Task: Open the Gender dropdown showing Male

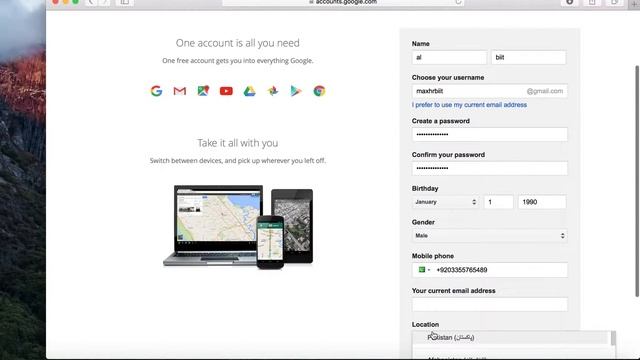Action: (x=489, y=236)
